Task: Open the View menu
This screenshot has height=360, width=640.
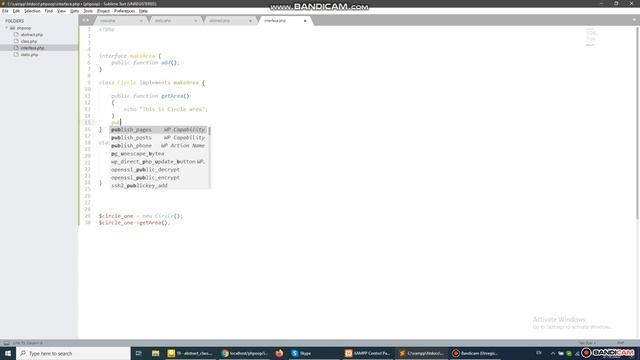Action: [61, 11]
